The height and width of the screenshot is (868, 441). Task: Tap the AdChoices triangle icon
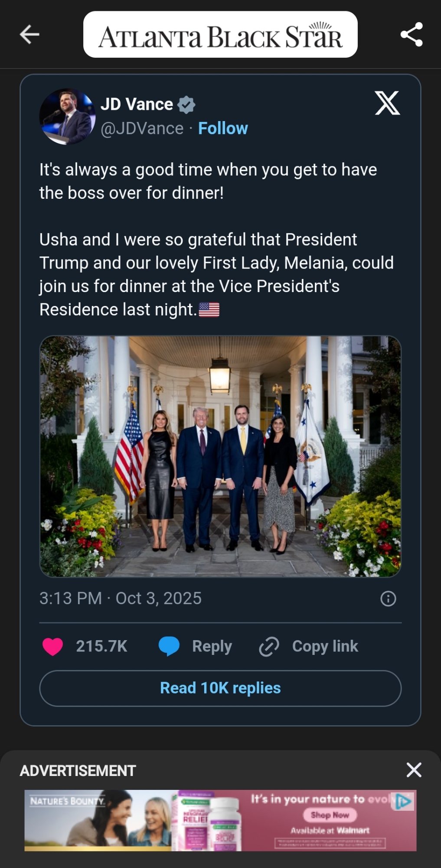coord(403,801)
